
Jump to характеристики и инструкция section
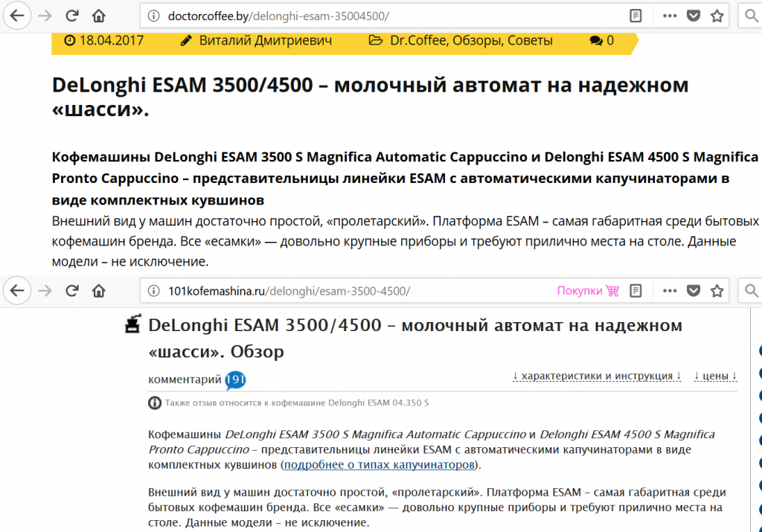598,376
